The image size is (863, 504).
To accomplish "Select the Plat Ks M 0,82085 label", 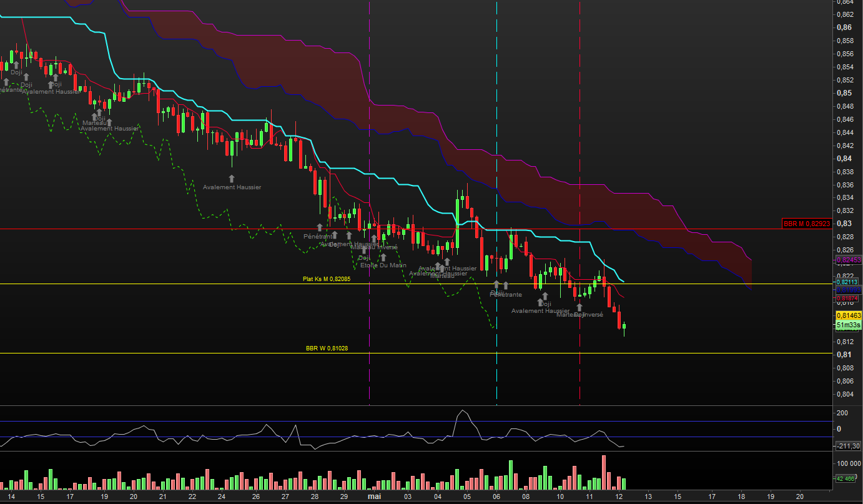I will pos(326,279).
